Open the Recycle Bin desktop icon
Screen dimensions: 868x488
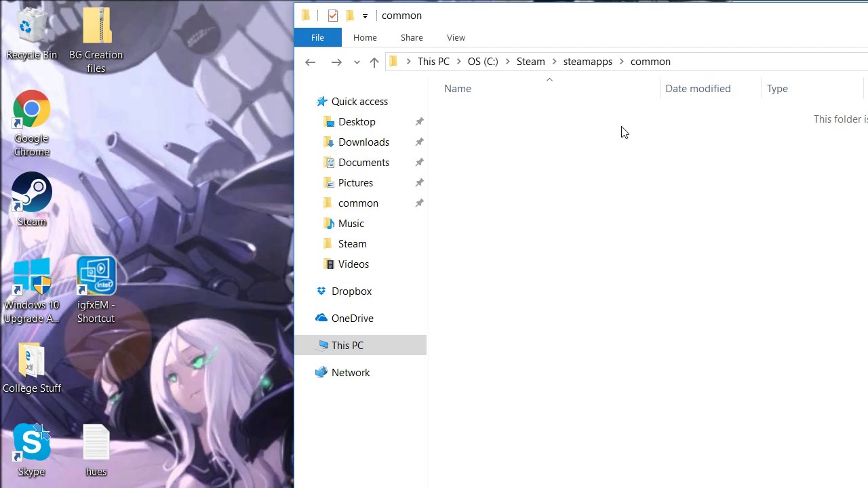(31, 34)
